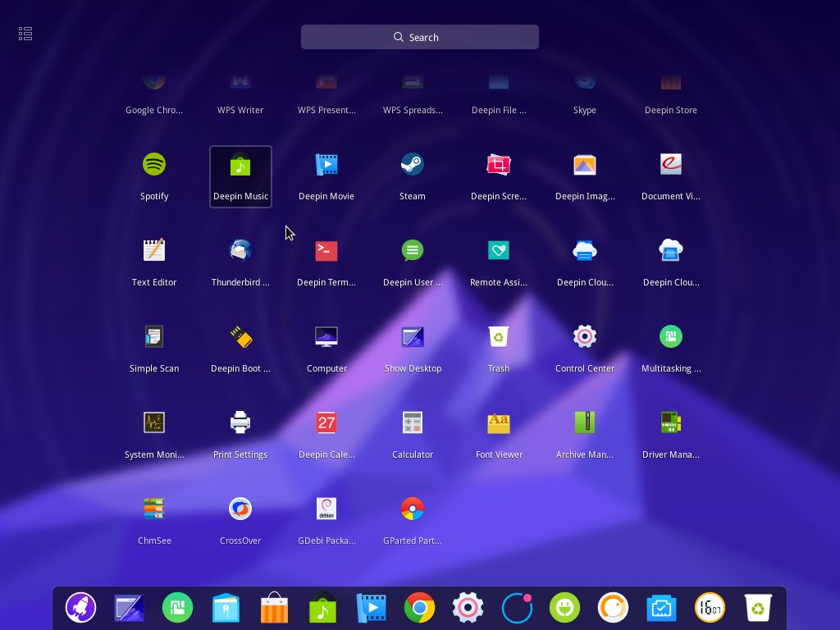Launch Driver Manager
Screen dimensions: 840x630
pyautogui.click(x=671, y=422)
